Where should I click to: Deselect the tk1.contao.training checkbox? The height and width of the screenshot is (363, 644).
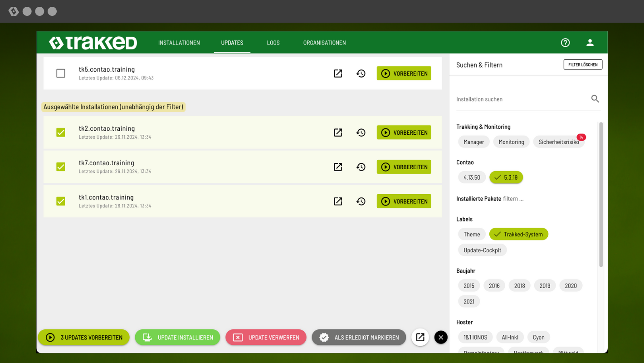click(61, 201)
